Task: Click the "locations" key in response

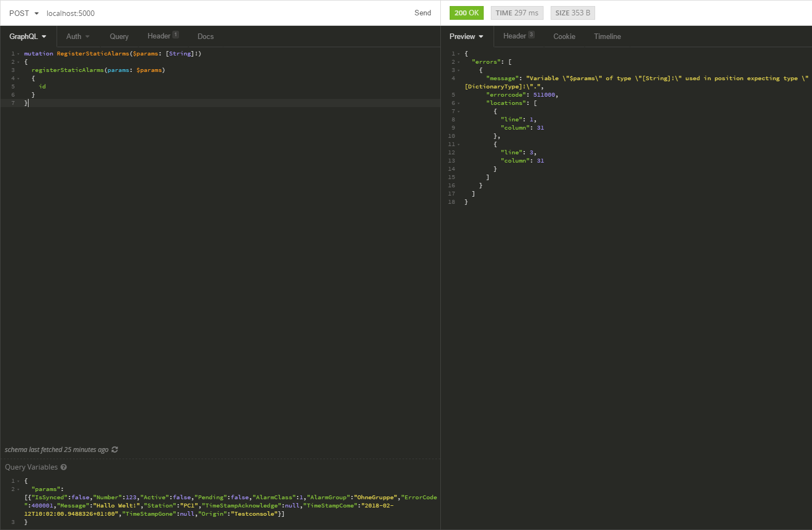Action: coord(506,103)
